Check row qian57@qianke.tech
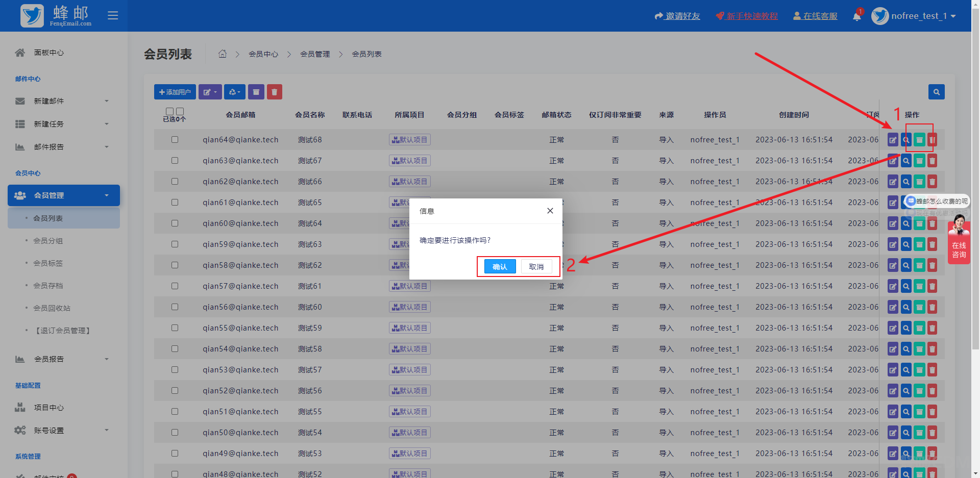The image size is (980, 478). 175,286
